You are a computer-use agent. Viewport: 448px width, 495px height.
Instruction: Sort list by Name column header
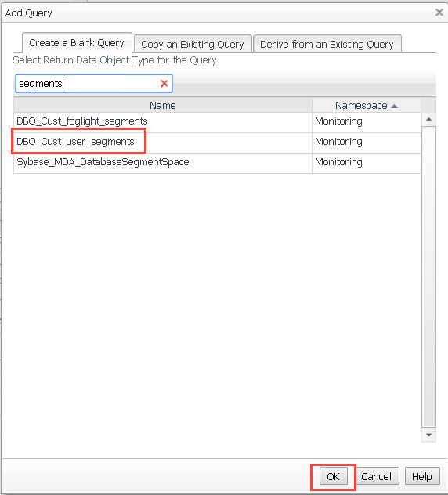[163, 105]
